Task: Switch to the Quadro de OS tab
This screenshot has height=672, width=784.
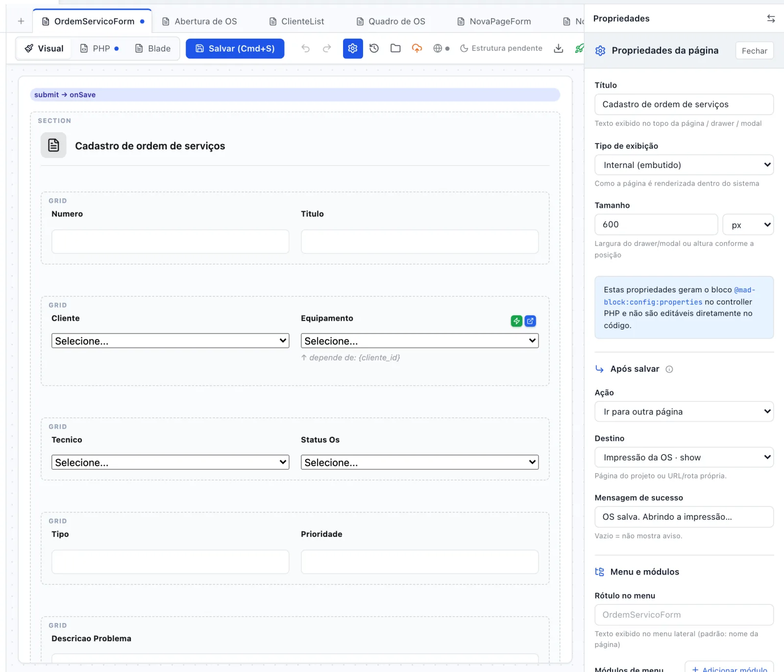Action: pyautogui.click(x=391, y=22)
